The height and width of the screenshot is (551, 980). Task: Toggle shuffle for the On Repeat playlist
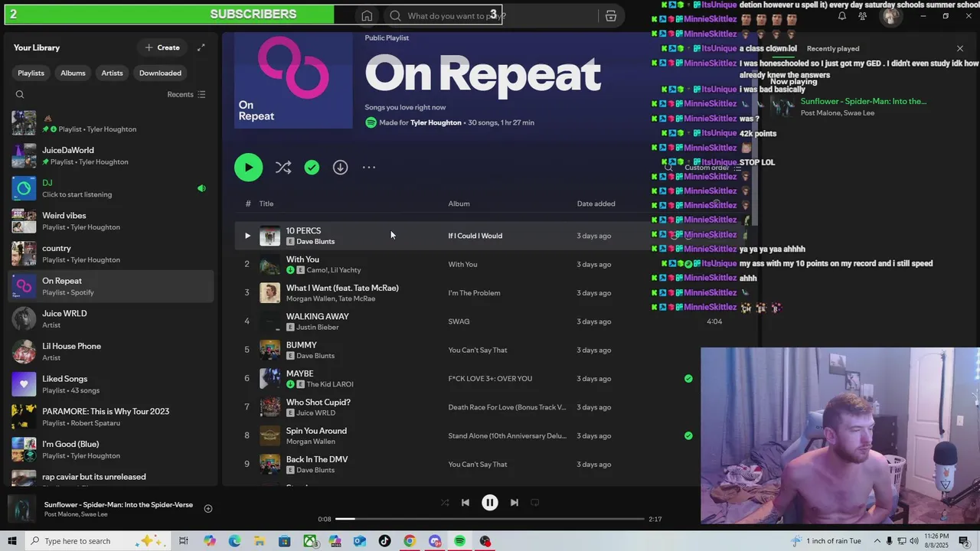click(283, 168)
